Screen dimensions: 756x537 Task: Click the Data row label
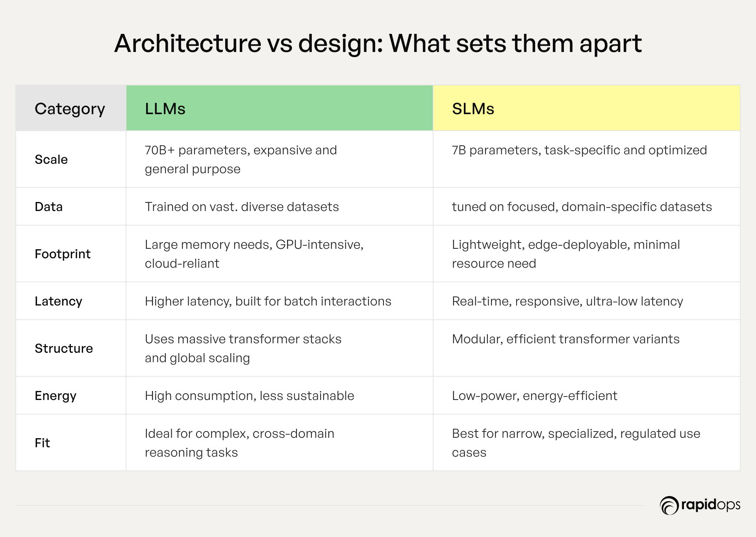pos(49,207)
